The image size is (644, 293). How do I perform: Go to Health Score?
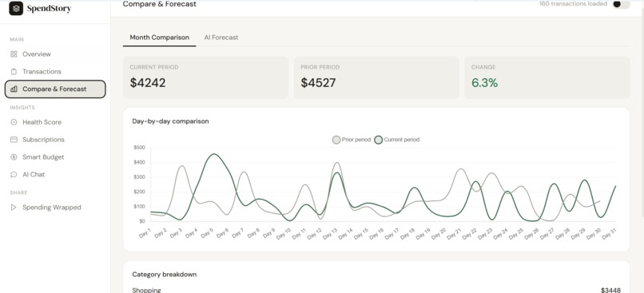tap(55, 122)
